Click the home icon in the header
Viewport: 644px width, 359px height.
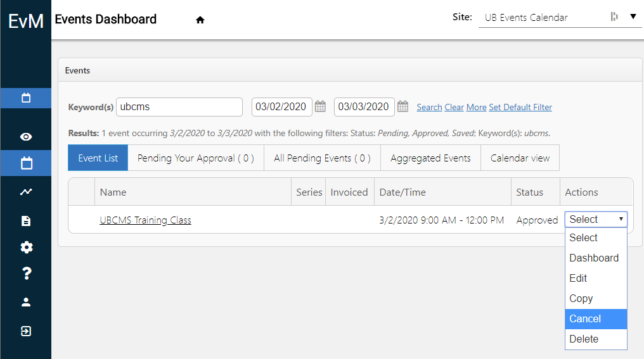[200, 20]
